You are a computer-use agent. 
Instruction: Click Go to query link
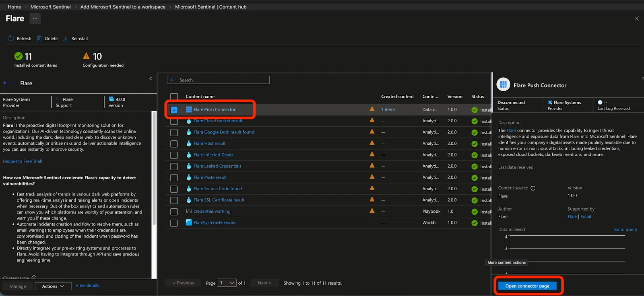[x=625, y=230]
